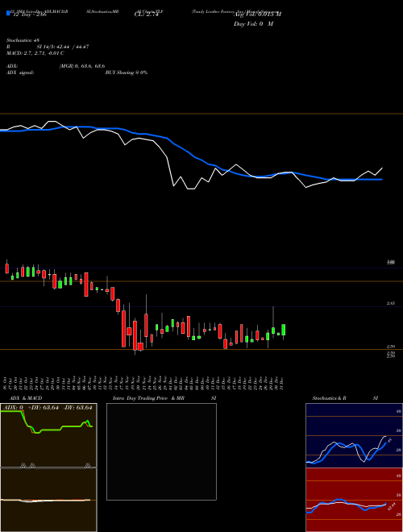
Task: Click the last green candlestick on 31 Dec
Action: (x=283, y=330)
